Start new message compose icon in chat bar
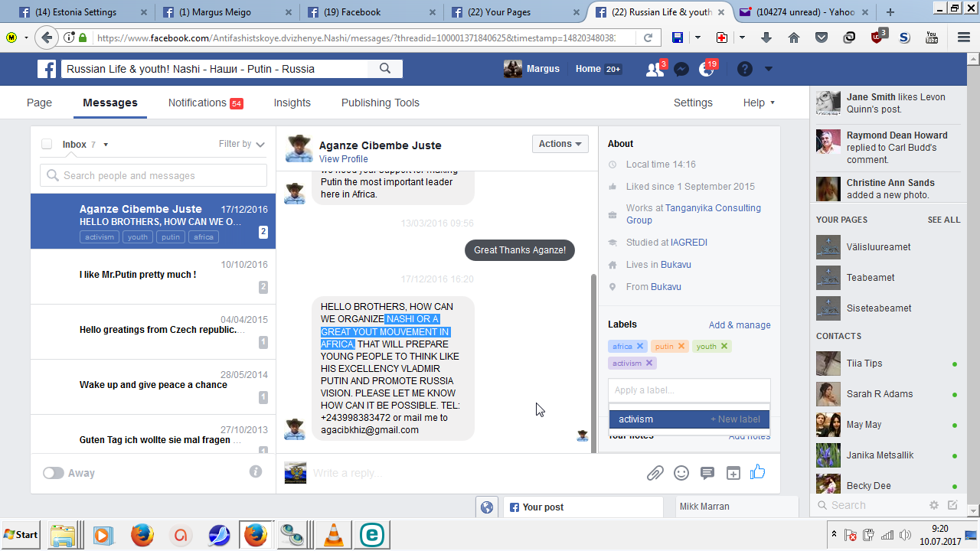Viewport: 980px width, 551px height. (952, 505)
